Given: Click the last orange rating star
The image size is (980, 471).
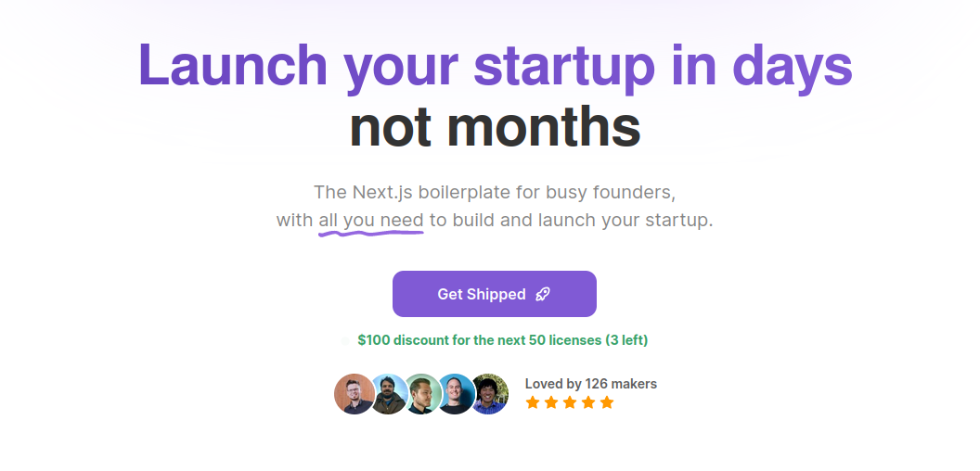Looking at the screenshot, I should 608,402.
